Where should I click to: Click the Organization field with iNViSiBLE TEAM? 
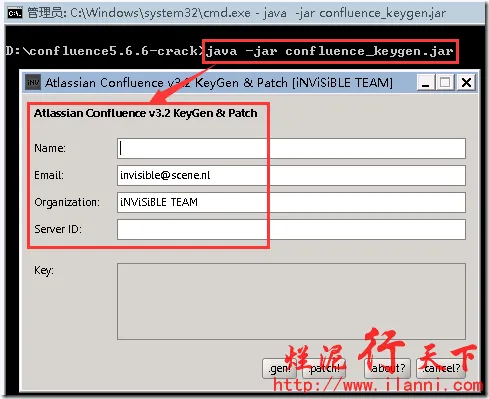pos(291,202)
